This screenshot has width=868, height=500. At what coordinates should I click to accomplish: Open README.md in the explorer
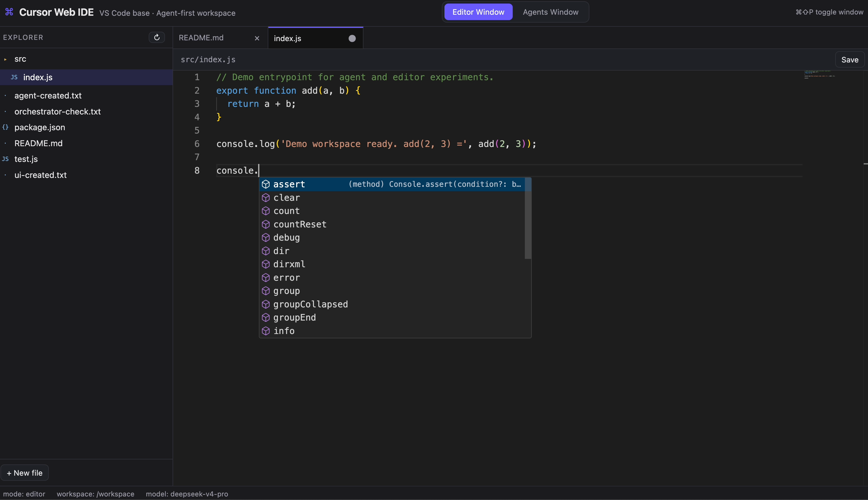[x=86, y=143]
